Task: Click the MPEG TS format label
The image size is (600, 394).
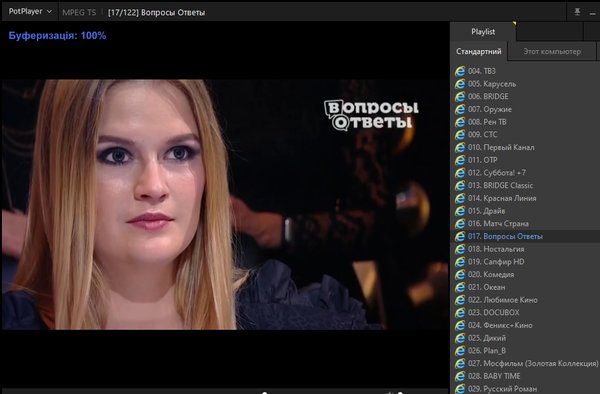Action: 79,13
